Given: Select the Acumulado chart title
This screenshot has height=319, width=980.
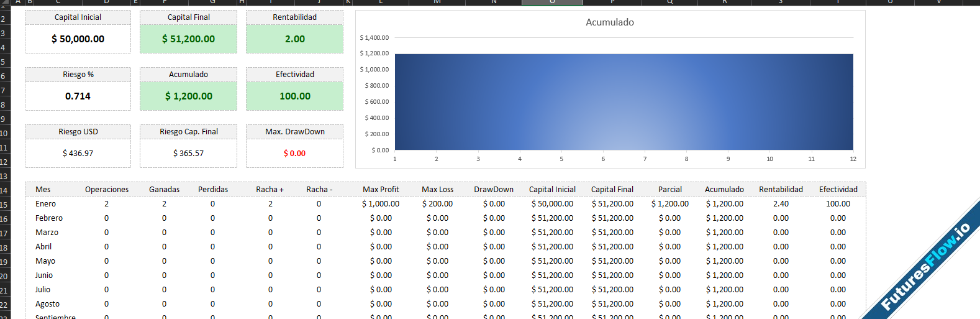Looking at the screenshot, I should click(610, 22).
